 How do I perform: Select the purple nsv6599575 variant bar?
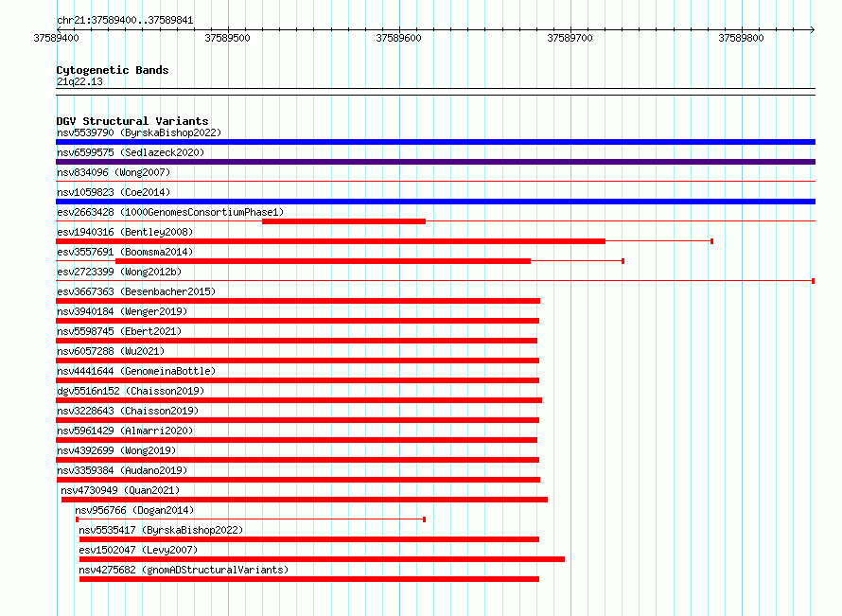coord(435,162)
